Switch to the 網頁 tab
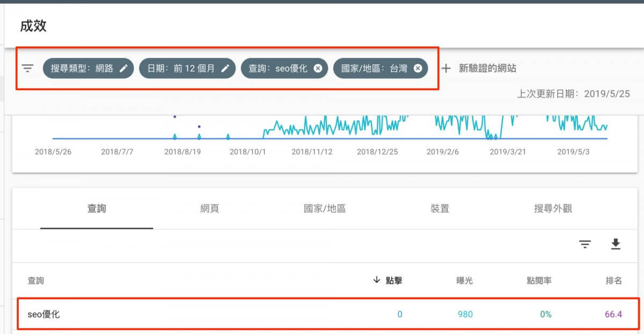This screenshot has height=334, width=644. click(x=209, y=209)
